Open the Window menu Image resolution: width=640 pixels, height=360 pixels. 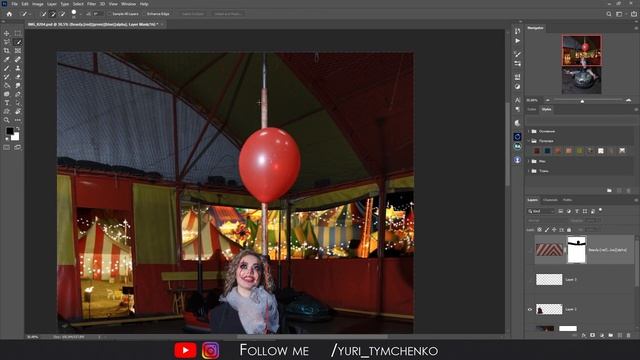pyautogui.click(x=128, y=4)
